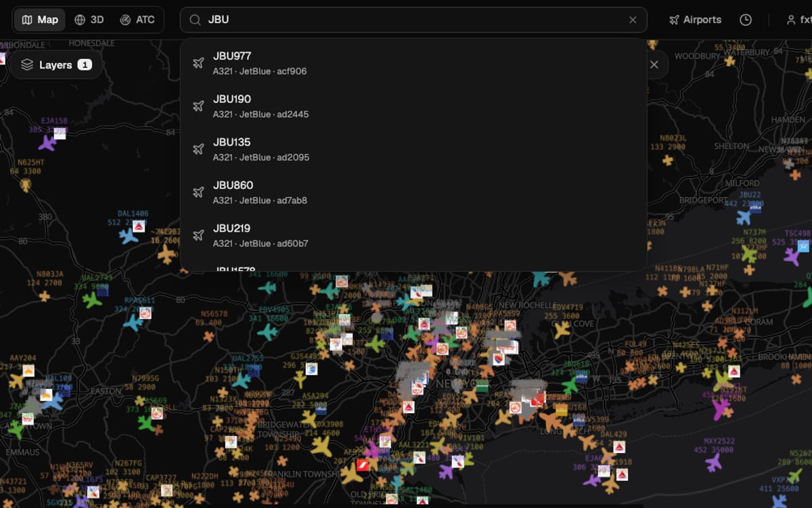812x508 pixels.
Task: Click the N7995G aircraft marker near Easton
Action: click(x=139, y=400)
